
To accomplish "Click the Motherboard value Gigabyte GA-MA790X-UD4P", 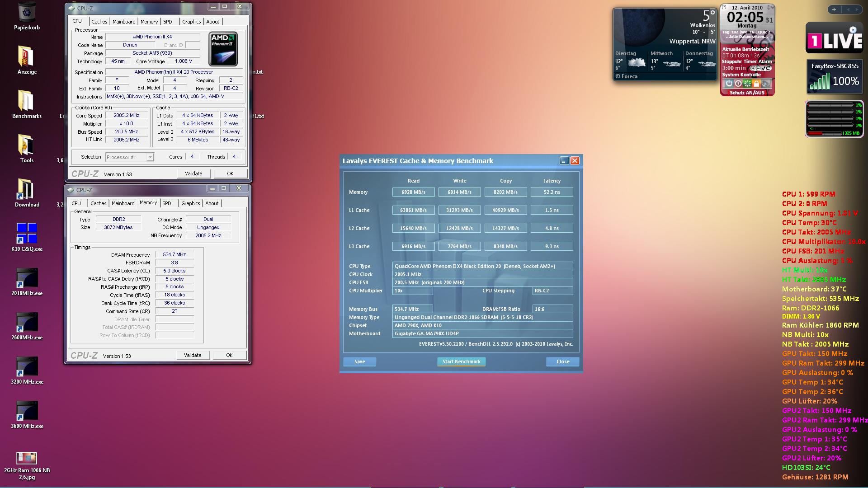I will 483,333.
